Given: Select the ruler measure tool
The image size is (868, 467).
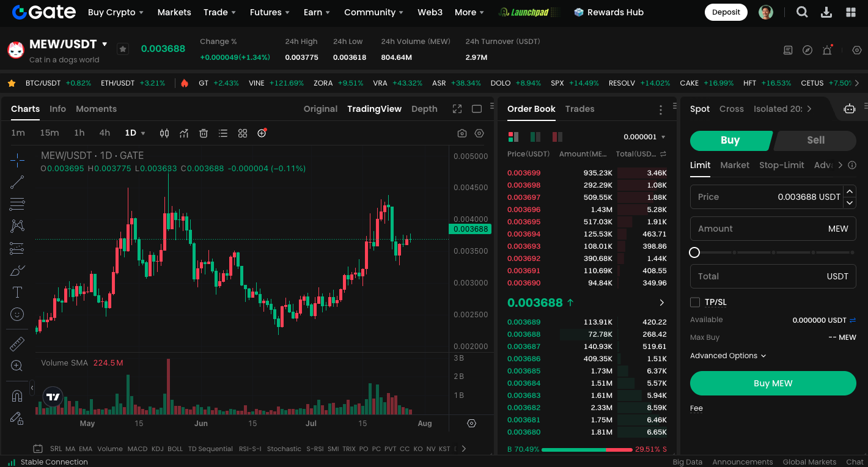Looking at the screenshot, I should [17, 344].
